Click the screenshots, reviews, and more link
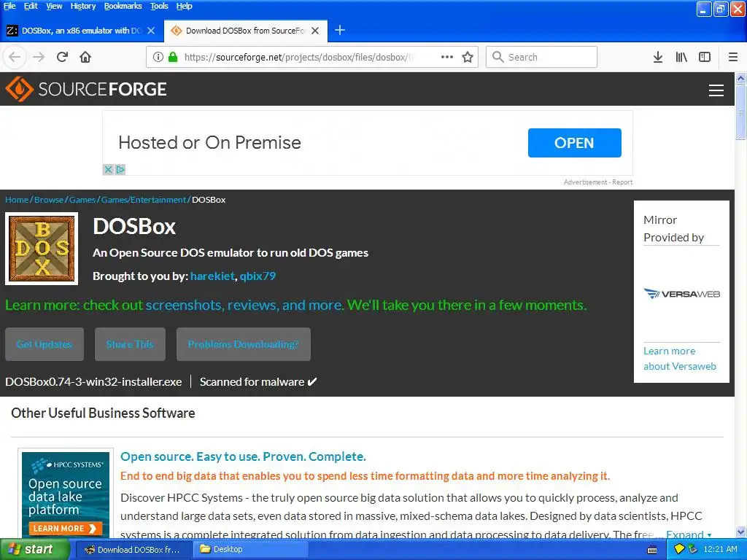Viewport: 747px width, 560px height. coord(245,305)
